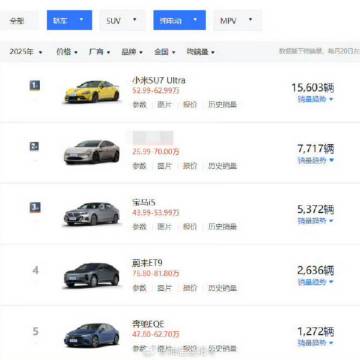Click the rank number 4

pos(35,270)
